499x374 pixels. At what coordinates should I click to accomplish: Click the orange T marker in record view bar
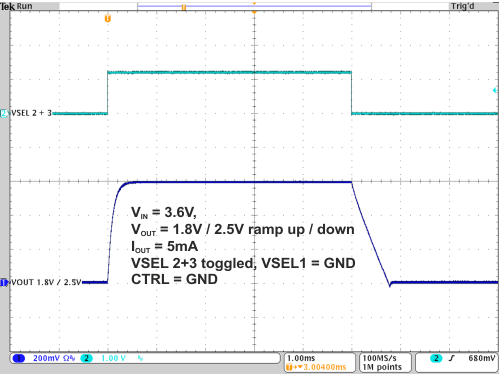(x=184, y=7)
